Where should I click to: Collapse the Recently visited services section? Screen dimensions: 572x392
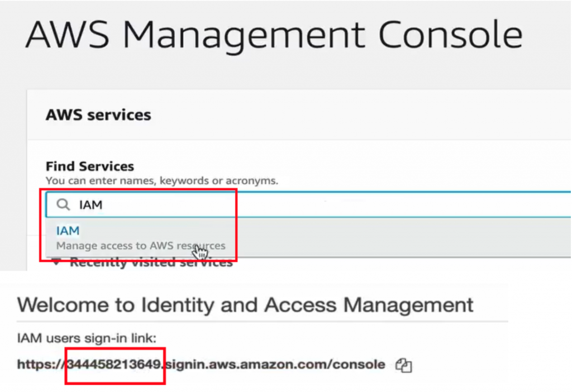(56, 262)
